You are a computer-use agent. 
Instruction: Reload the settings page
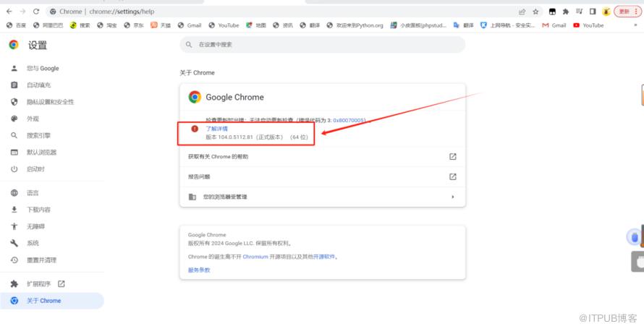36,12
